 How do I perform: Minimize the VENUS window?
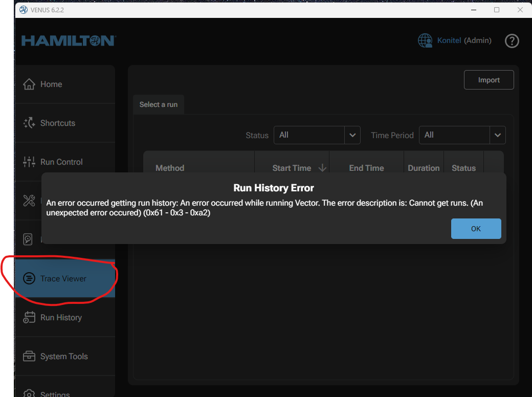point(474,10)
